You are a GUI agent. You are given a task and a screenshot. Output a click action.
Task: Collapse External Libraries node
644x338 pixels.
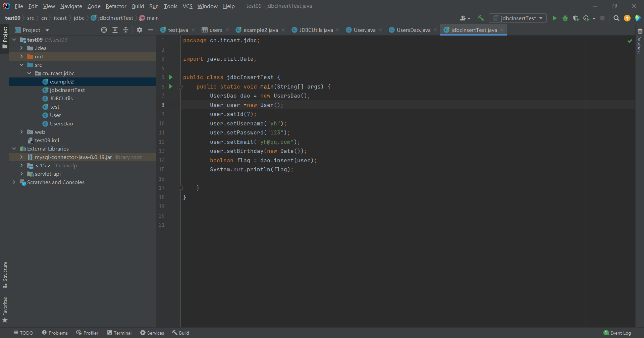point(14,149)
